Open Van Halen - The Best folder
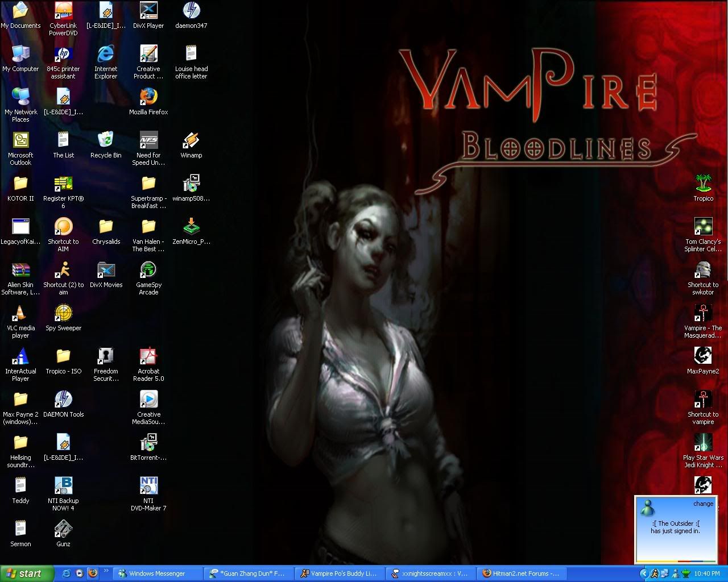This screenshot has height=582, width=728. click(x=148, y=234)
